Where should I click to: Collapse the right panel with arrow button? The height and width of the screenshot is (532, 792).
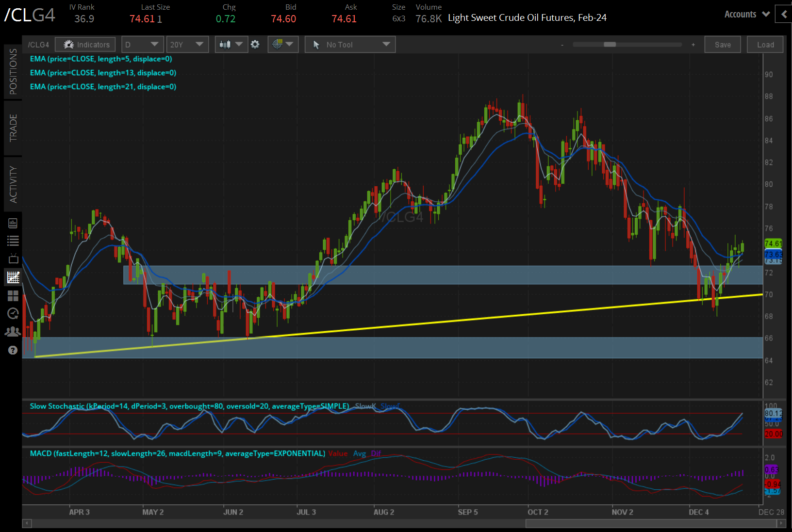click(784, 15)
